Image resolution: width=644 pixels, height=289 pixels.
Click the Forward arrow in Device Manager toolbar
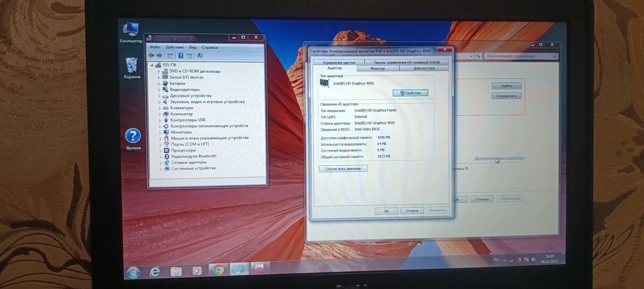click(159, 56)
